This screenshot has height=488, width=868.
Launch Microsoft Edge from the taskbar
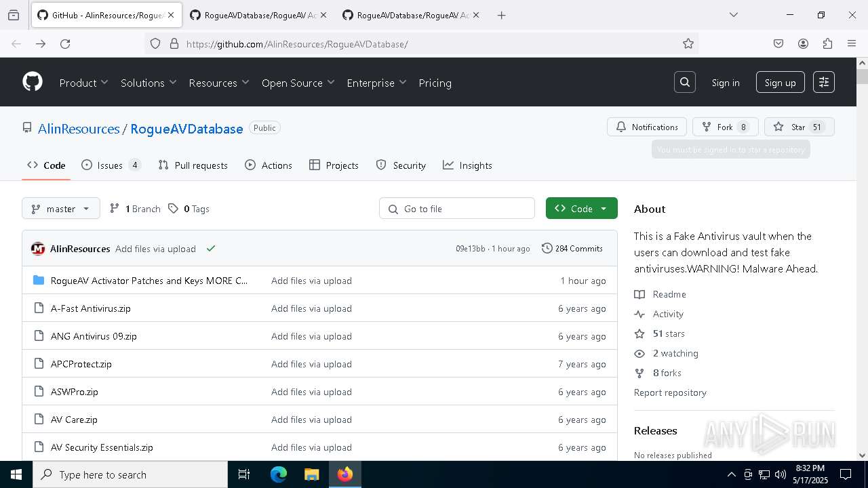coord(279,474)
